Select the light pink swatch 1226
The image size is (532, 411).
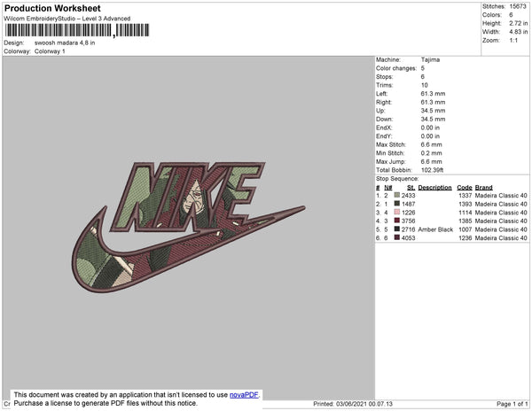tap(396, 213)
